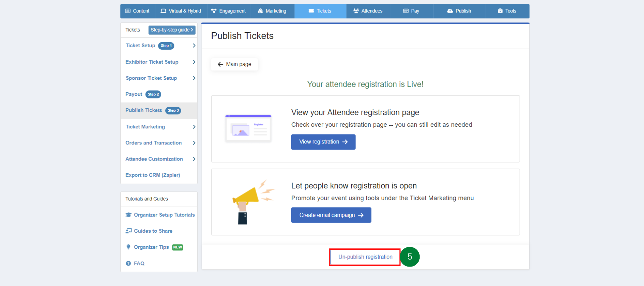
Task: Click the registration page preview thumbnail
Action: [249, 129]
